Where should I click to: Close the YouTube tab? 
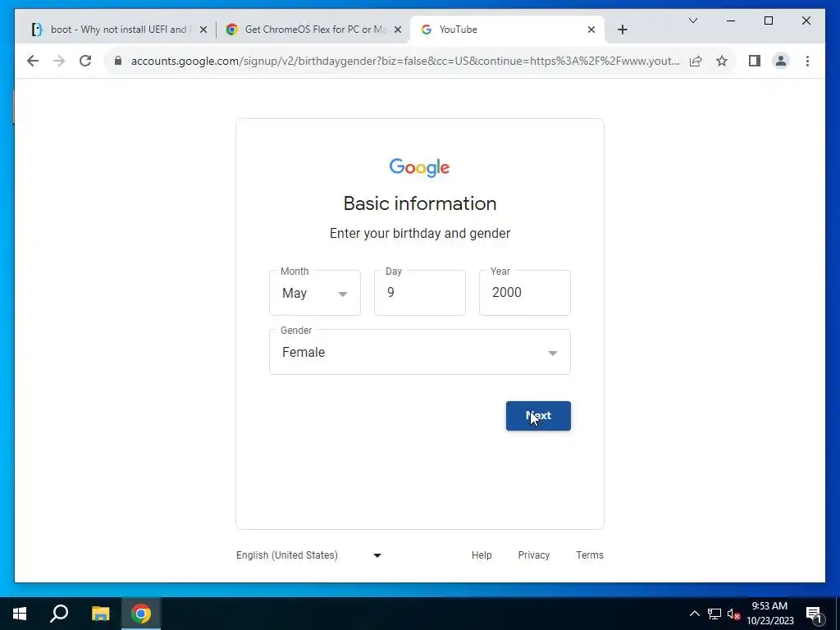point(591,30)
